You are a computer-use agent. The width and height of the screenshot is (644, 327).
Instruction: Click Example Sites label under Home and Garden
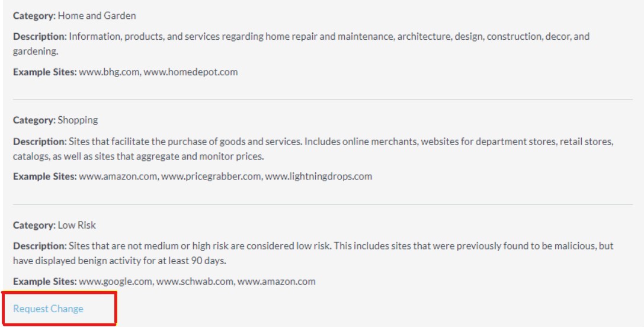pos(44,72)
